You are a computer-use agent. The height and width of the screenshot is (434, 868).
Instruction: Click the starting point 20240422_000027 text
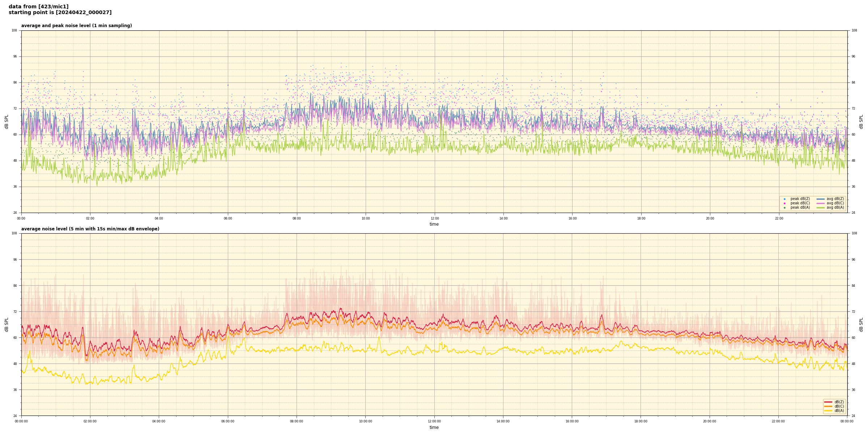point(60,13)
